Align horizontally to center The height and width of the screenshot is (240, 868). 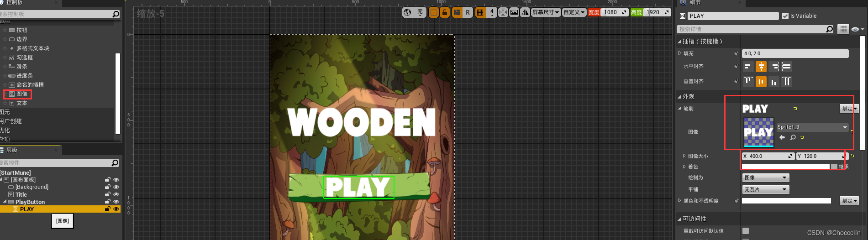click(761, 67)
